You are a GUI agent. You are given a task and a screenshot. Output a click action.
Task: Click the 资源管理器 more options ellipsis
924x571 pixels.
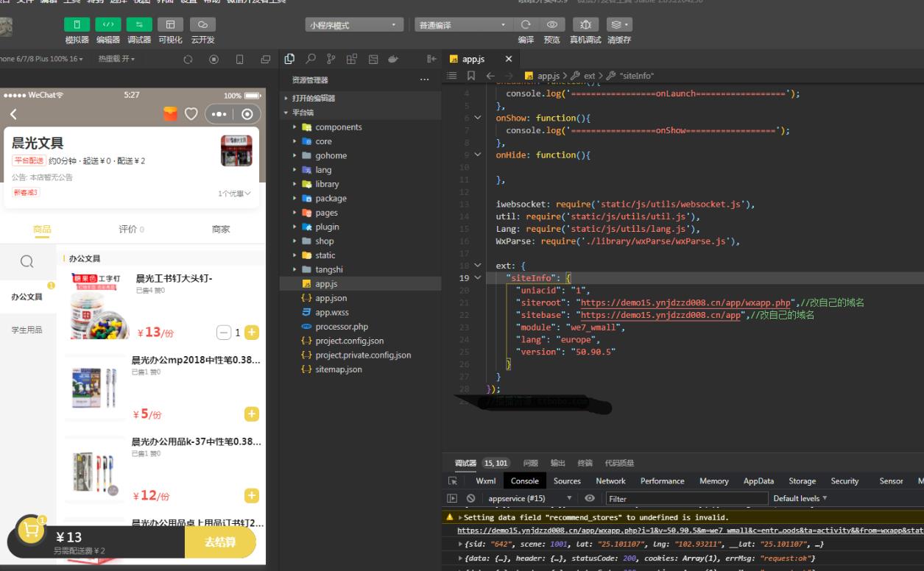point(424,79)
